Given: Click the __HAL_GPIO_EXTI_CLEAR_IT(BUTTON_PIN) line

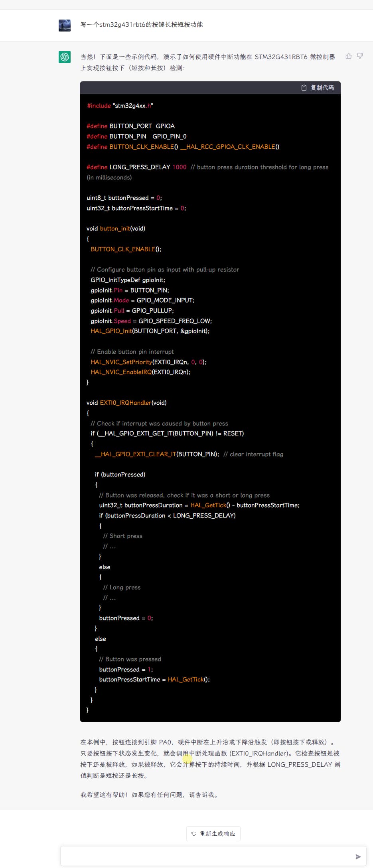Looking at the screenshot, I should pos(157,454).
